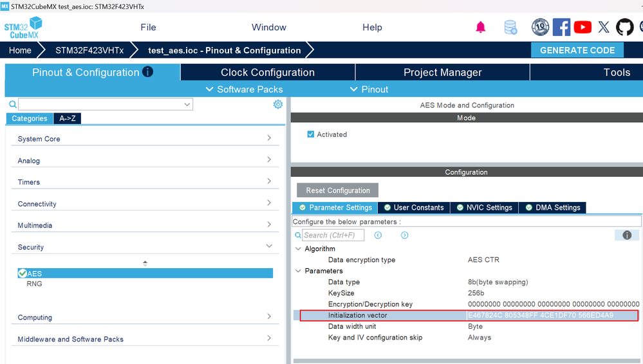This screenshot has height=364, width=643.
Task: Select the Categories tab
Action: [29, 118]
